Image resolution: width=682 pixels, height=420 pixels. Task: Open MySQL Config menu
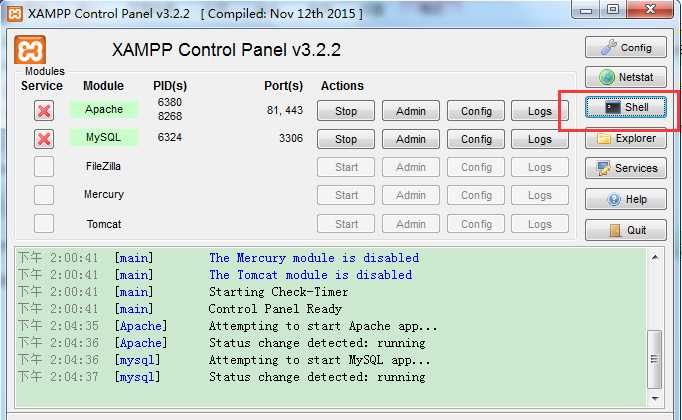[x=476, y=139]
